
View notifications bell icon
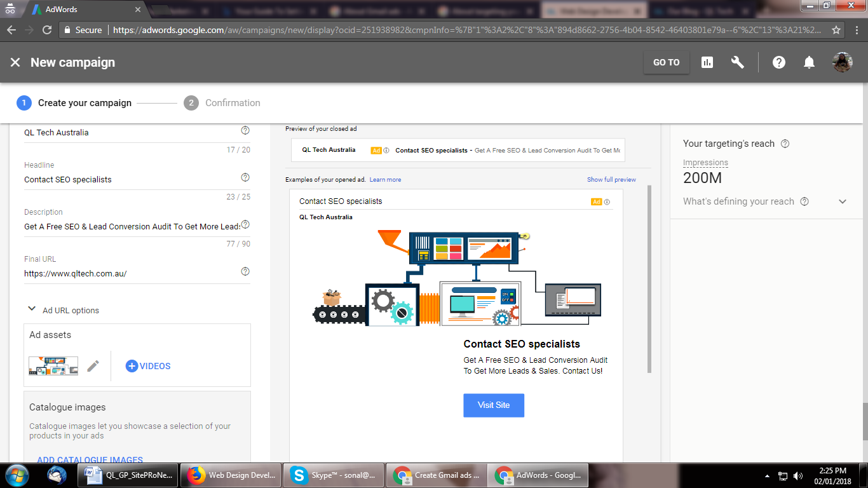pos(809,62)
